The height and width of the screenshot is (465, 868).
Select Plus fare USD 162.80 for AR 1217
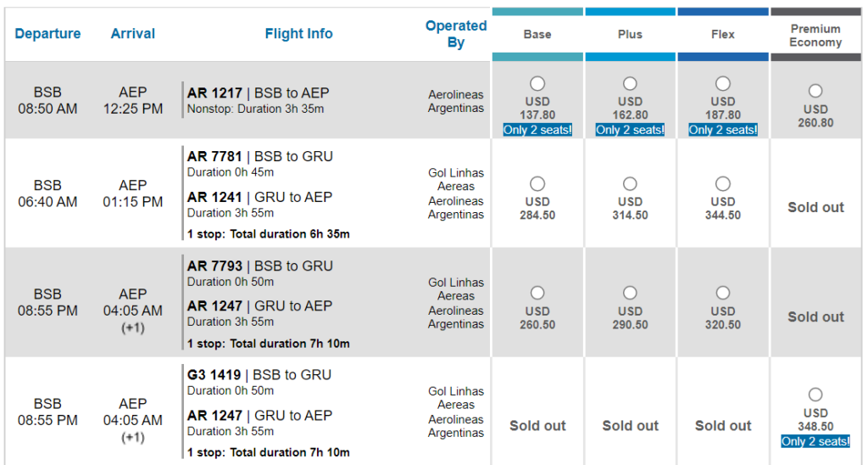pos(630,84)
